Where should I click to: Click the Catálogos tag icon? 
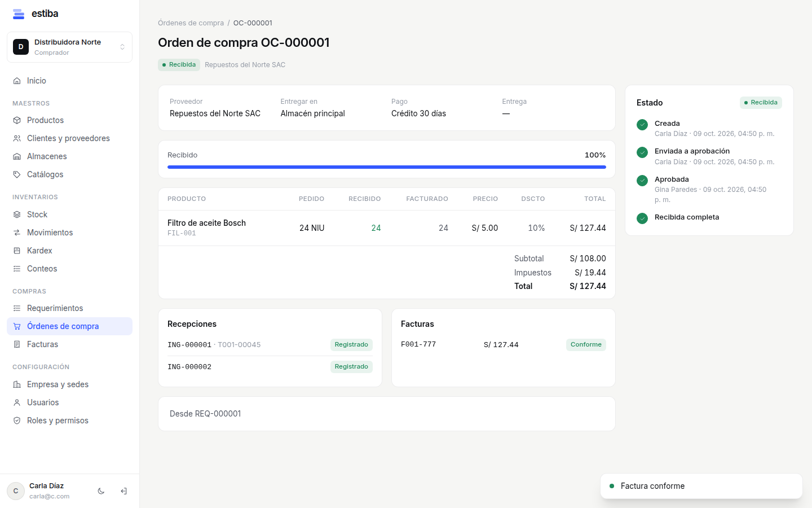[17, 174]
